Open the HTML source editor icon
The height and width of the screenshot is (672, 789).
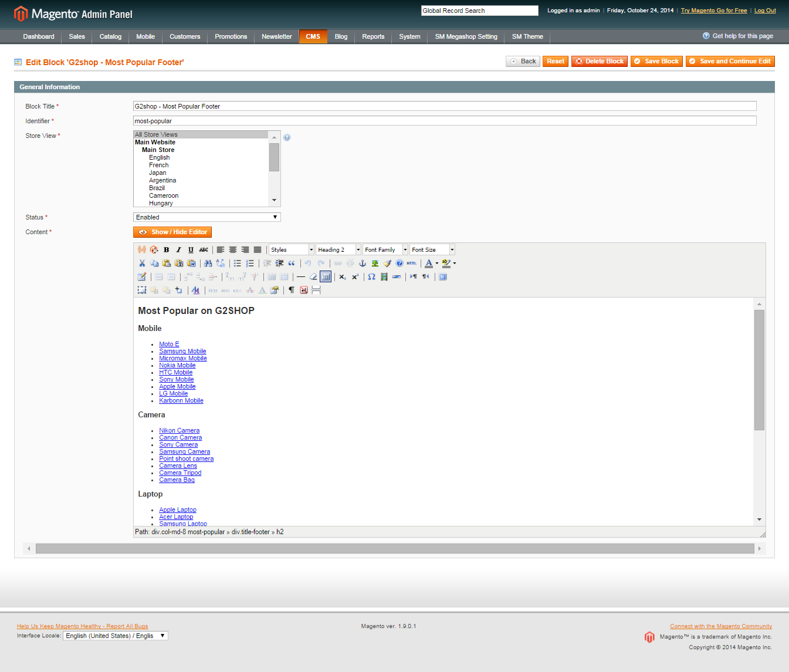[412, 263]
